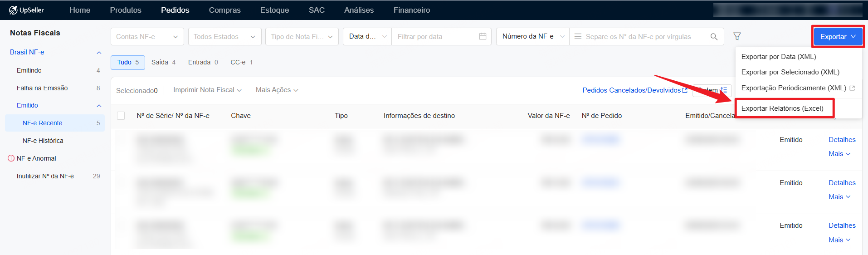Open the Todos Estados dropdown
This screenshot has width=868, height=255.
pyautogui.click(x=225, y=37)
